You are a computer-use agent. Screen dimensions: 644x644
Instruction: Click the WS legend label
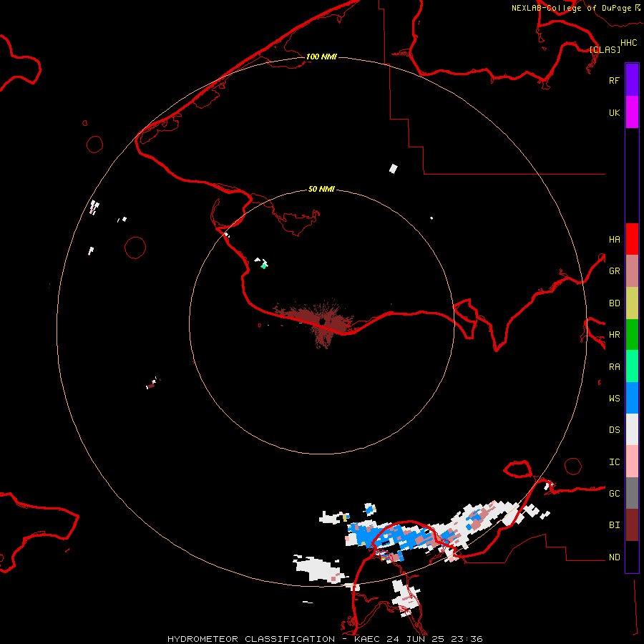click(614, 399)
